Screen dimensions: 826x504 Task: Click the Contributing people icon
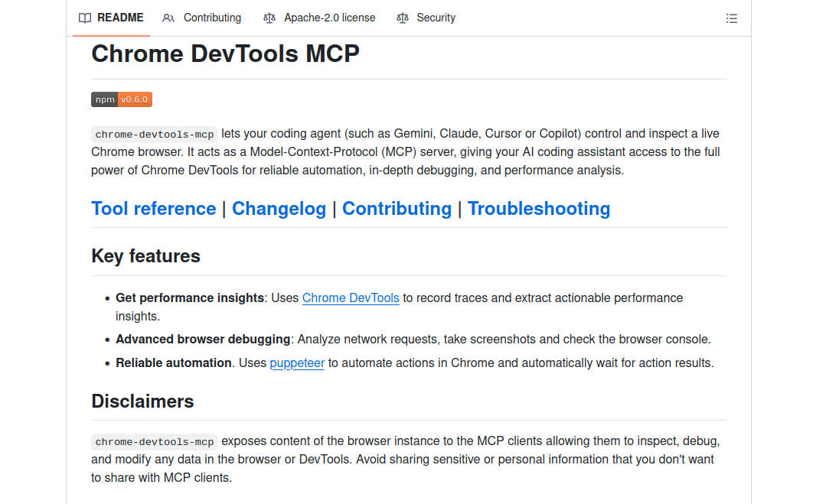coord(168,18)
